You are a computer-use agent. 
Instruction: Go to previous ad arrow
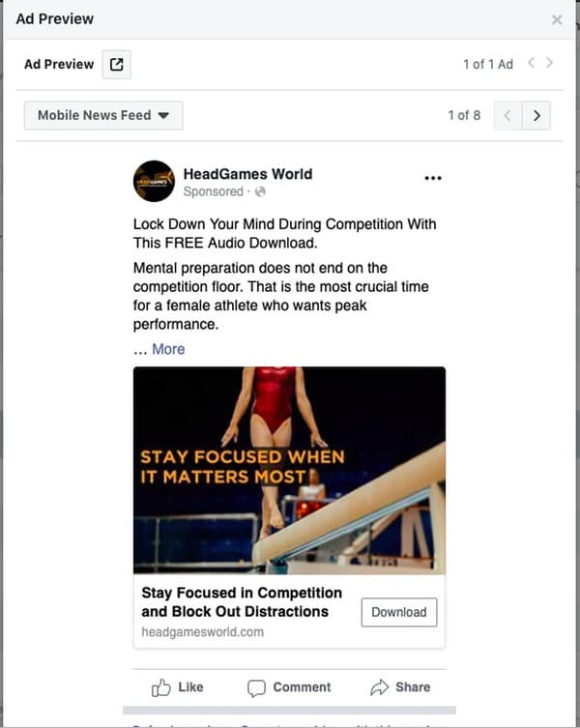pyautogui.click(x=530, y=64)
